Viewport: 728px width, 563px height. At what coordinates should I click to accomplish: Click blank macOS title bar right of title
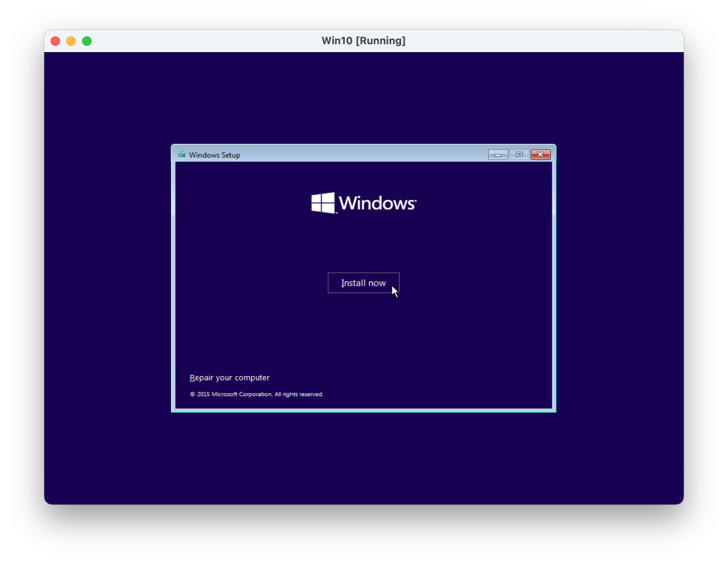click(x=553, y=41)
